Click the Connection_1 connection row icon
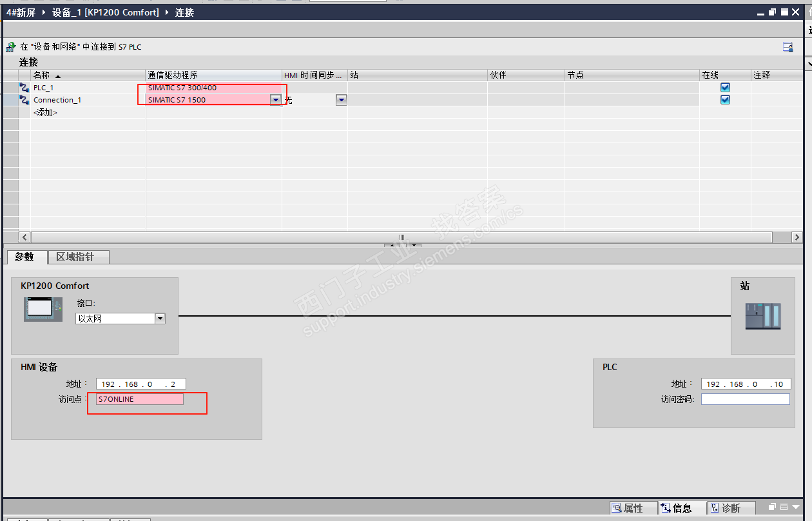Image resolution: width=812 pixels, height=521 pixels. pos(24,100)
